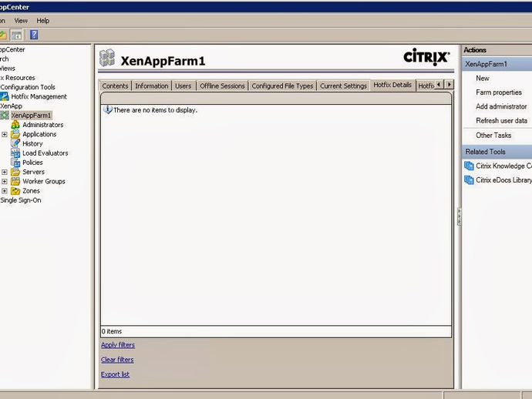Open Other Tasks in Actions pane
Viewport: 532px width, 399px height.
point(493,136)
